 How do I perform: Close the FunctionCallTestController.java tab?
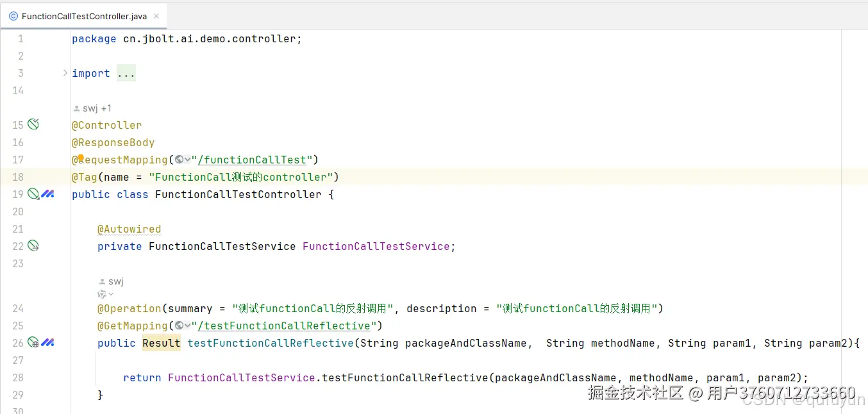click(x=156, y=16)
